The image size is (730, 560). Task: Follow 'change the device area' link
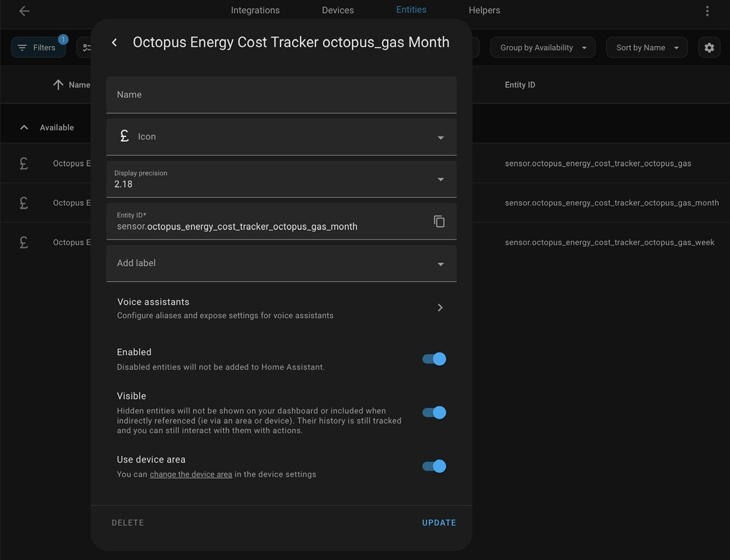(x=191, y=474)
